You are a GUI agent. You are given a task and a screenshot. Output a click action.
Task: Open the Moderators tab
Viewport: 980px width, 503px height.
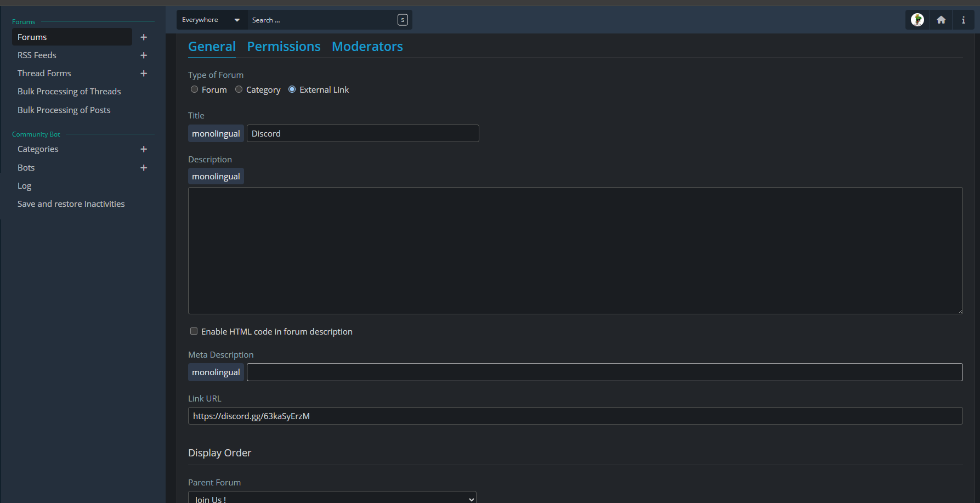[x=367, y=47]
